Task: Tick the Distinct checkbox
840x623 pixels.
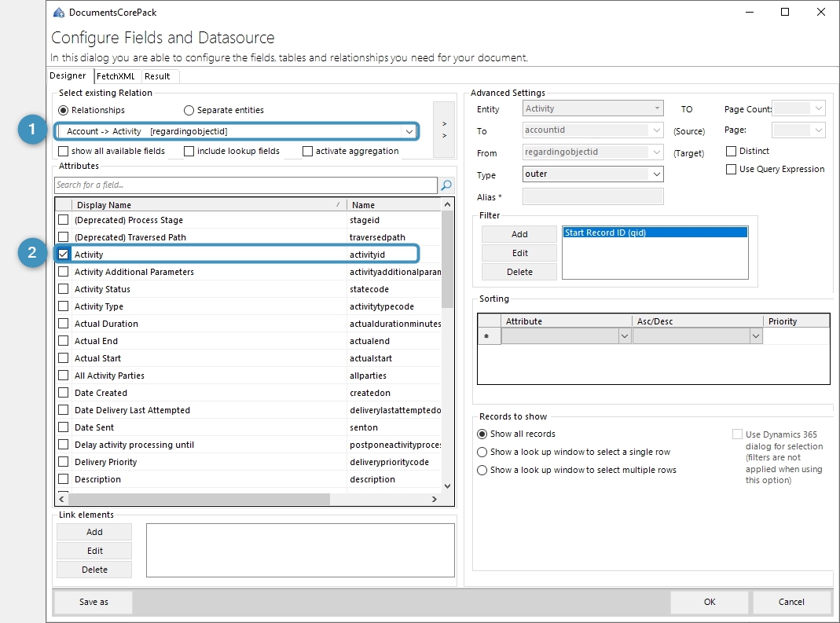Action: (x=731, y=151)
